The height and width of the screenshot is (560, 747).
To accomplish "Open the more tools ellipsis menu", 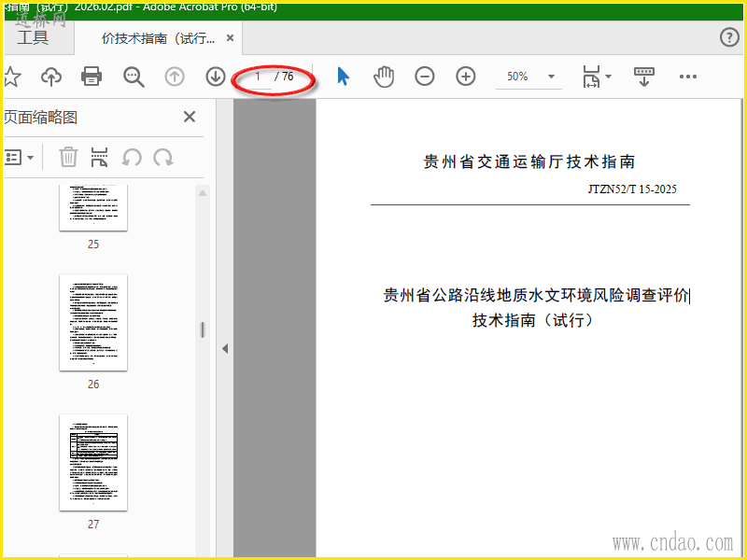I will 688,77.
